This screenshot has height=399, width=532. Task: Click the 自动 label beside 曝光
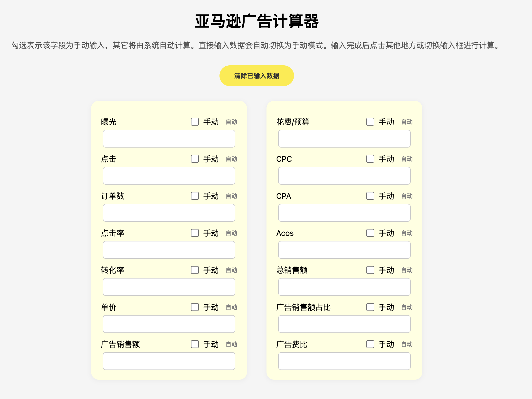click(x=231, y=122)
